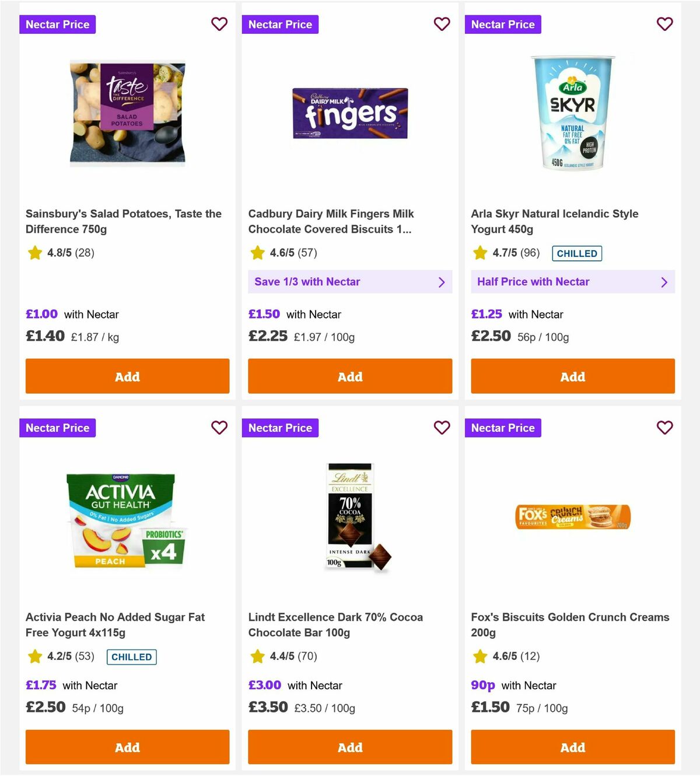Toggle favourite status for Arla Skyr yogurt

[664, 24]
